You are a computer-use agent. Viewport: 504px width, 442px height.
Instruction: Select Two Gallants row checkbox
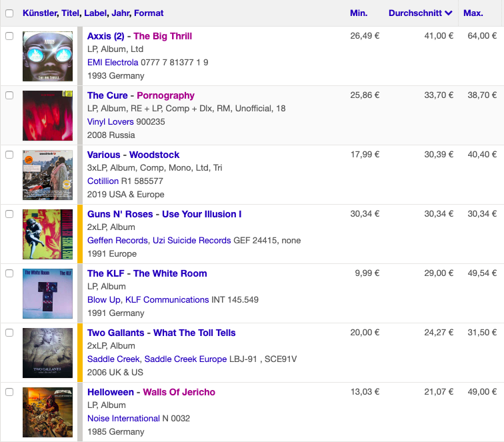(9, 333)
